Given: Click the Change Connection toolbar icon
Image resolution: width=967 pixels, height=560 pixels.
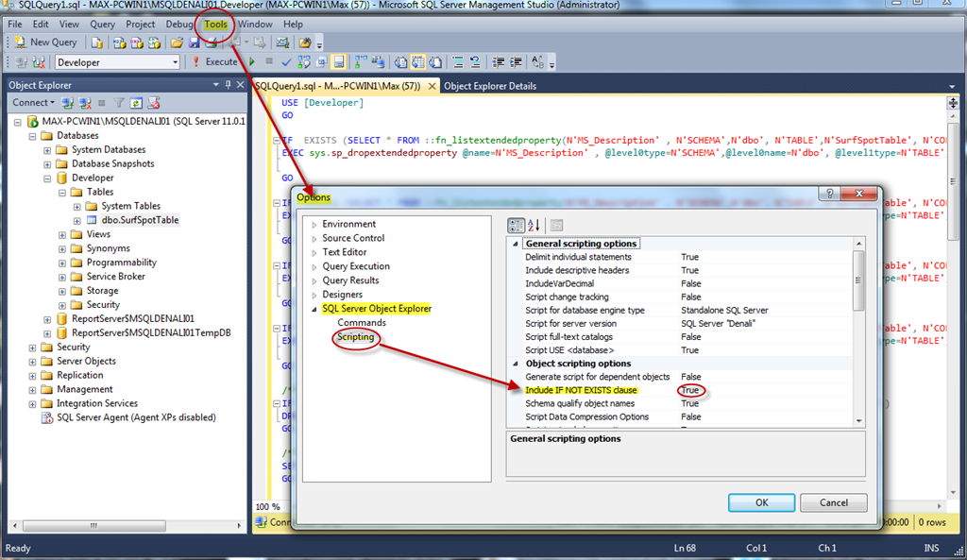Looking at the screenshot, I should (39, 62).
